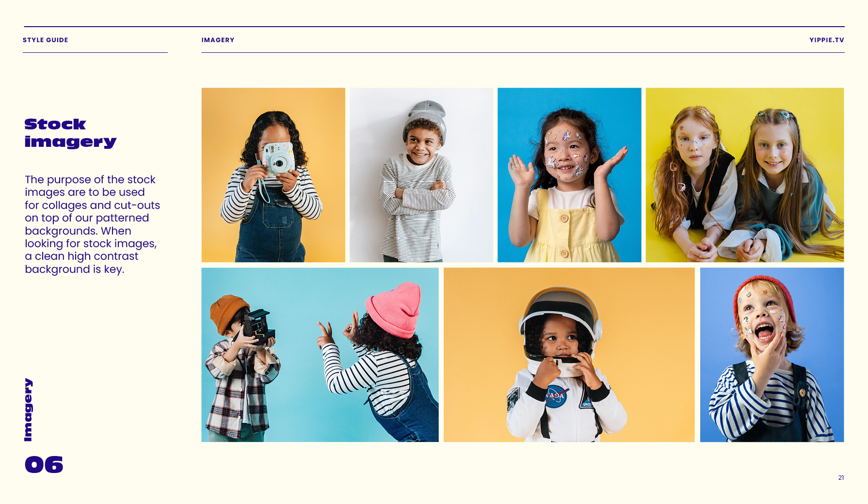Click page number 21
868x504 pixels.
[x=841, y=478]
